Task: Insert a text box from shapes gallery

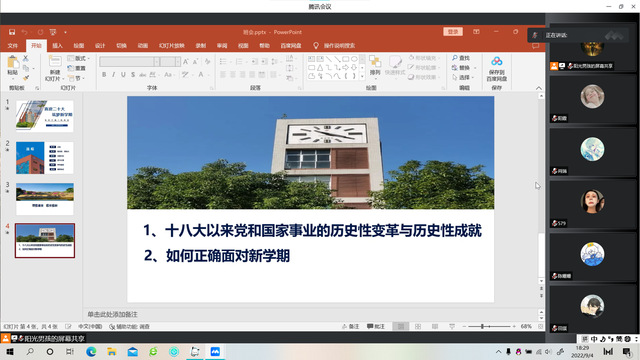Action: click(311, 59)
